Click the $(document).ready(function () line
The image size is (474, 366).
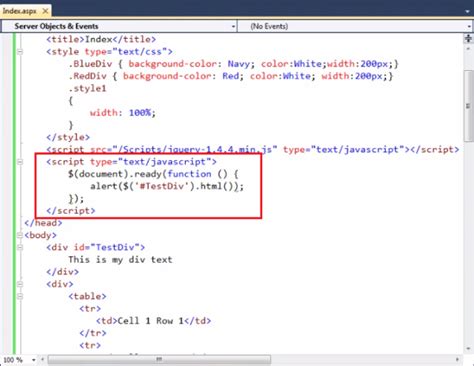point(153,174)
